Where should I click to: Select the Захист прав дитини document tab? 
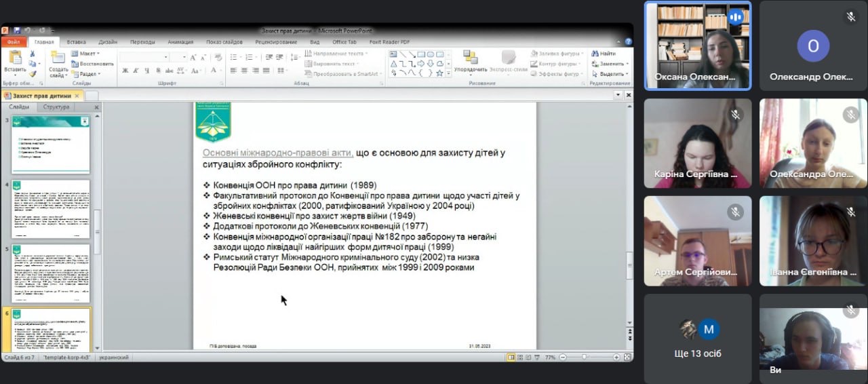tap(41, 96)
